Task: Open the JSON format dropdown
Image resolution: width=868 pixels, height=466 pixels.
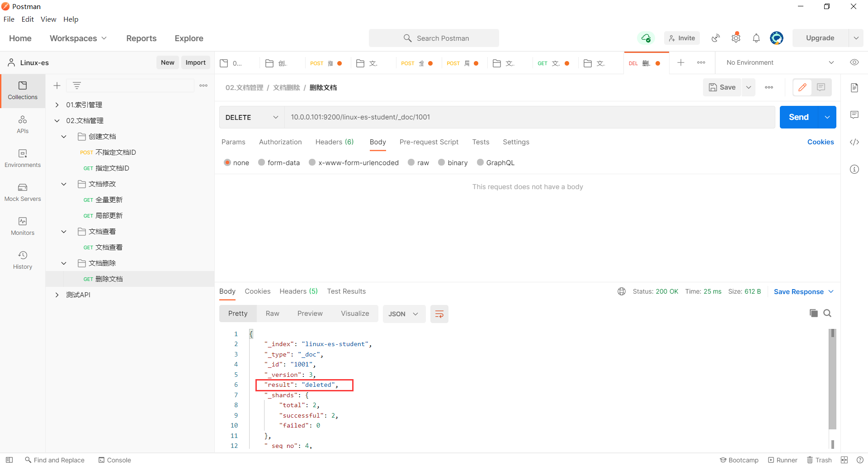Action: [x=404, y=314]
